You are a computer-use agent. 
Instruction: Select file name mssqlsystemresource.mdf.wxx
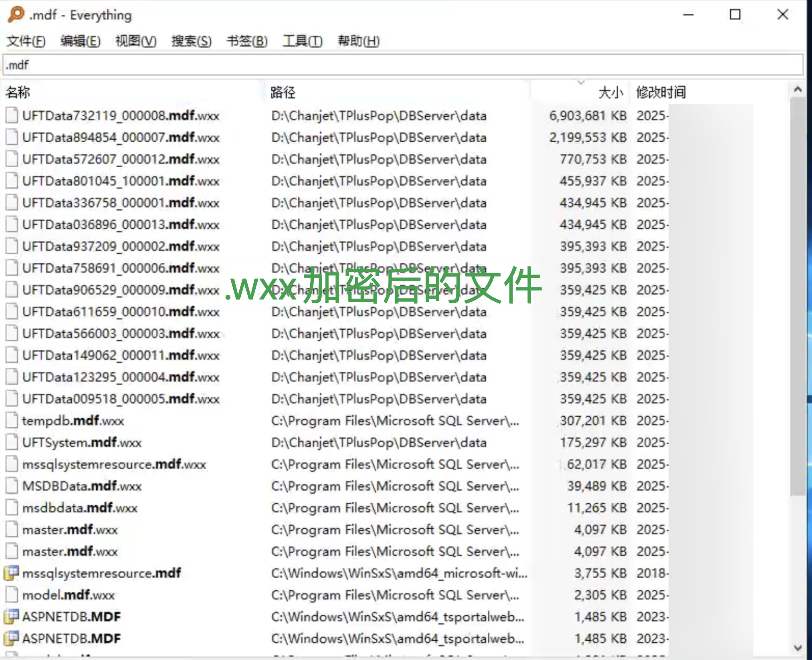point(114,464)
